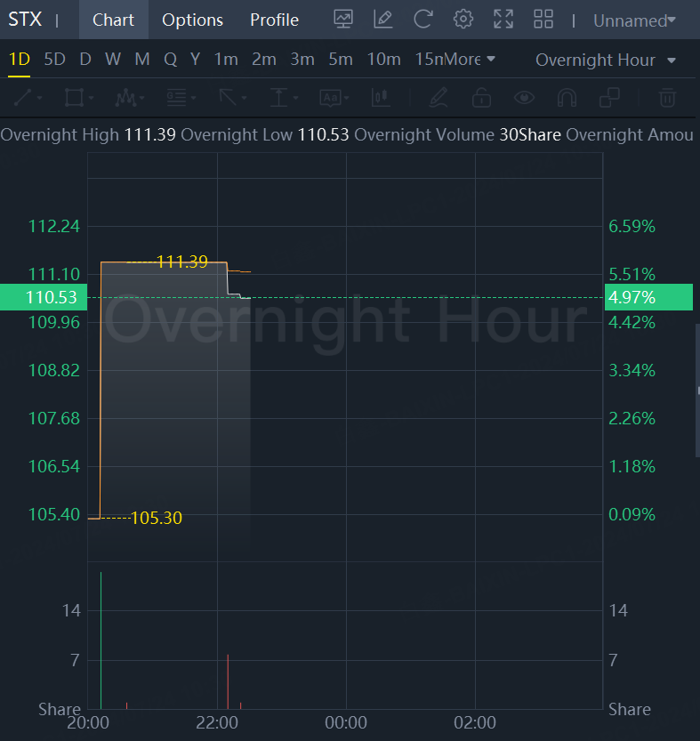Expand the Fibonacci tool dropdown arrow
Screen dimensions: 700x741
tap(193, 98)
